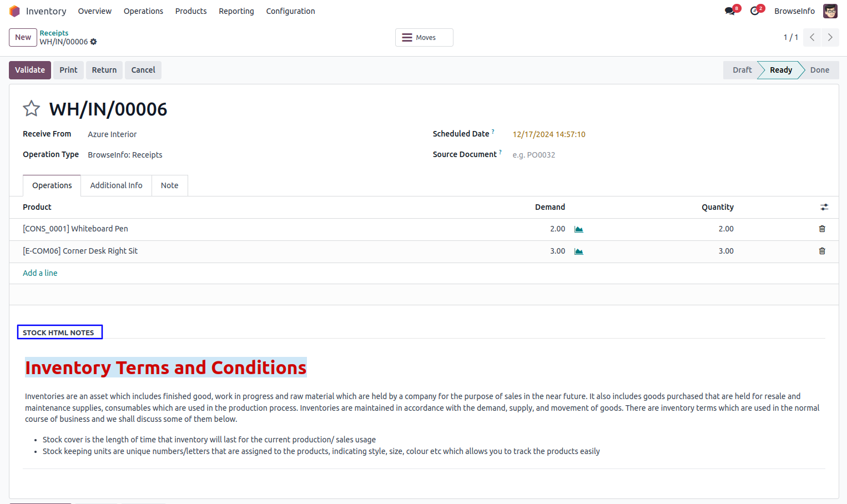Screen dimensions: 847x504
Task: Open the Configuration menu
Action: point(290,11)
